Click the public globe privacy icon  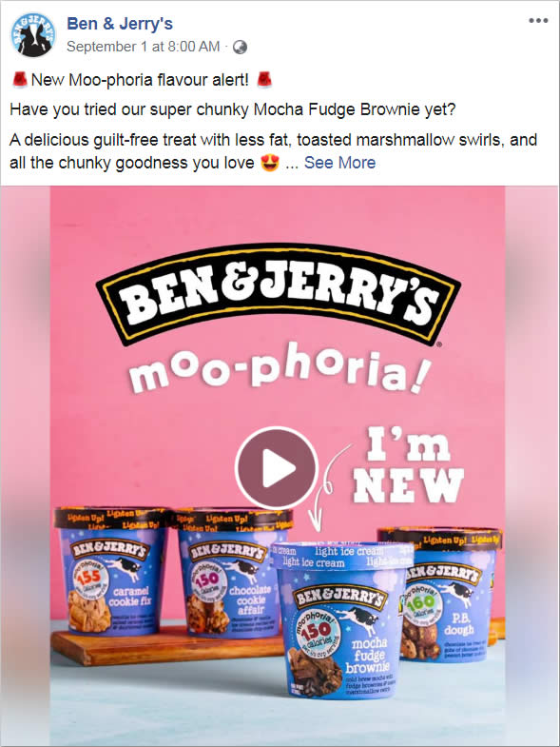coord(240,47)
